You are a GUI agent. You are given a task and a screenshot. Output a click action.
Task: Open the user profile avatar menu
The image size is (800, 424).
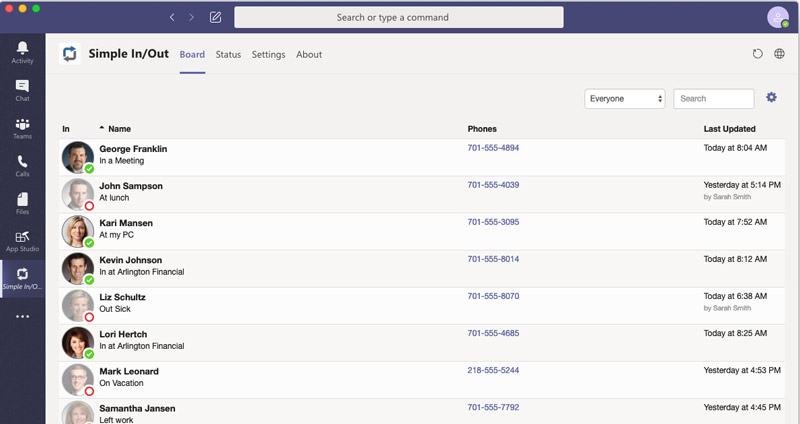pos(778,17)
